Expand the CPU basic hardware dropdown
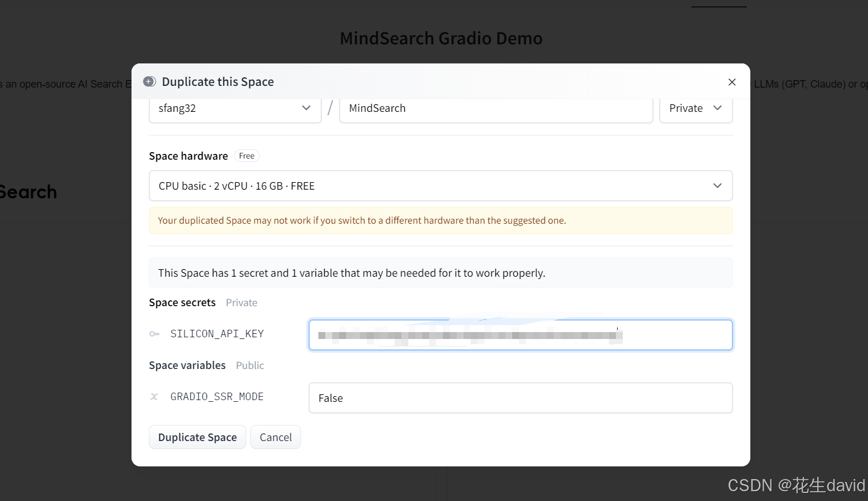 (x=441, y=186)
